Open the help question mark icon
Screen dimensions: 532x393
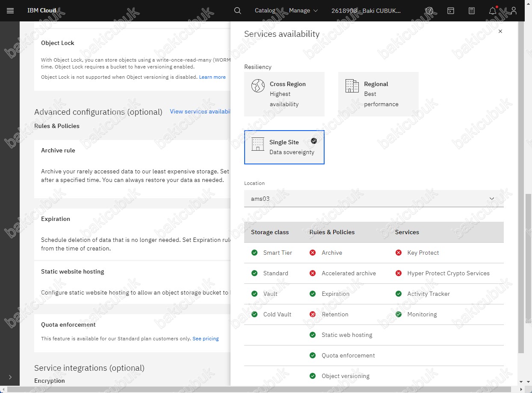pos(429,11)
